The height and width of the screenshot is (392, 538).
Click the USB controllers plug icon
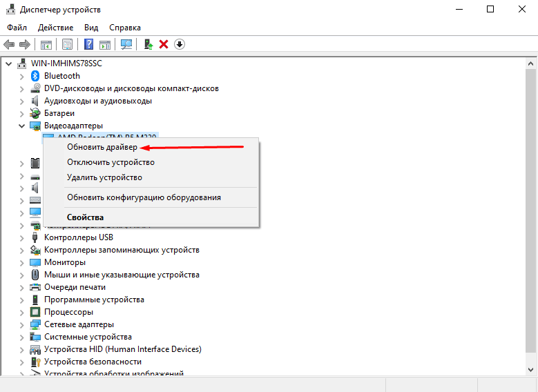35,237
